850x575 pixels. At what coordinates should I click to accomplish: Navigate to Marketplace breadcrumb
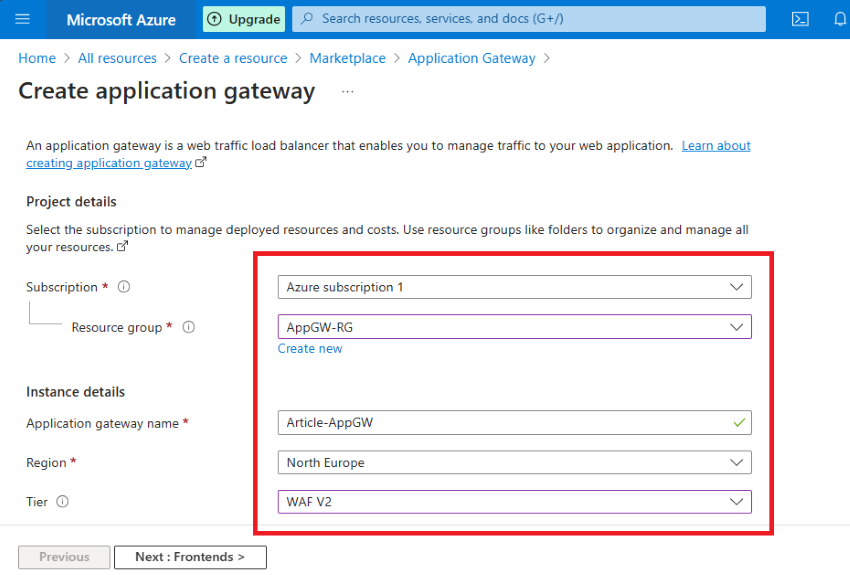click(x=347, y=58)
